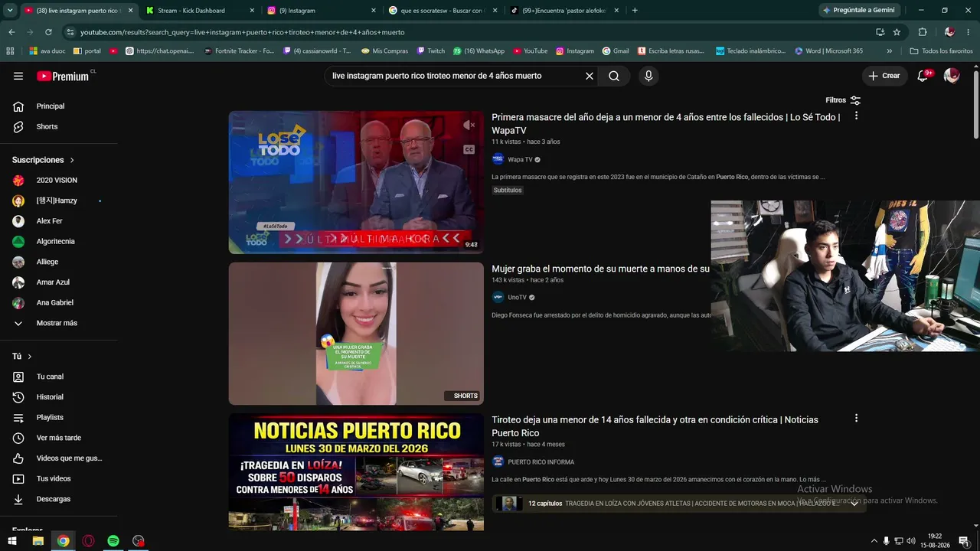Open the YouTube account avatar menu
Image resolution: width=980 pixels, height=551 pixels.
coord(952,76)
